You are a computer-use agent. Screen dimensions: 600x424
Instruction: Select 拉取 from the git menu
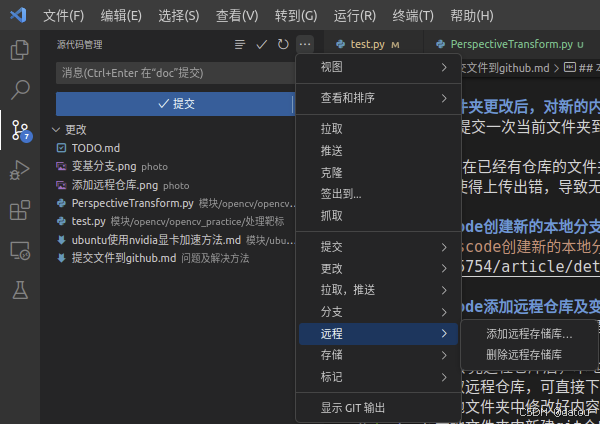378,129
